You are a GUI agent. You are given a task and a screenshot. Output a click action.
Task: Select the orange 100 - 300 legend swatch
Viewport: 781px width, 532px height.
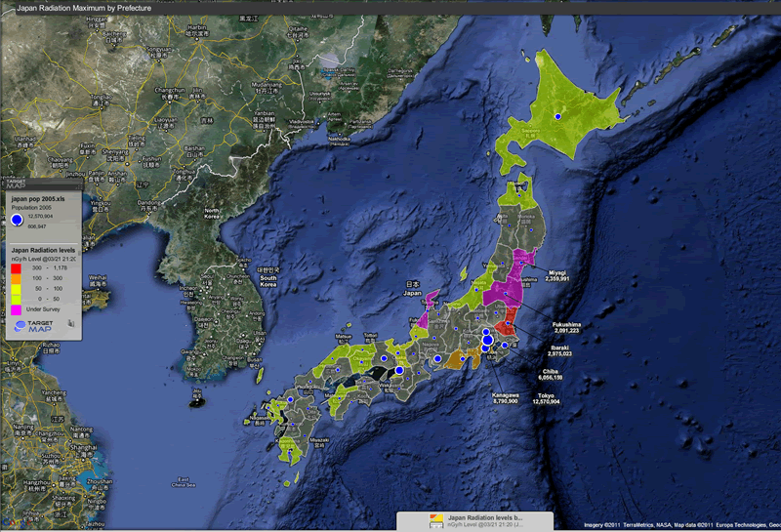[16, 277]
